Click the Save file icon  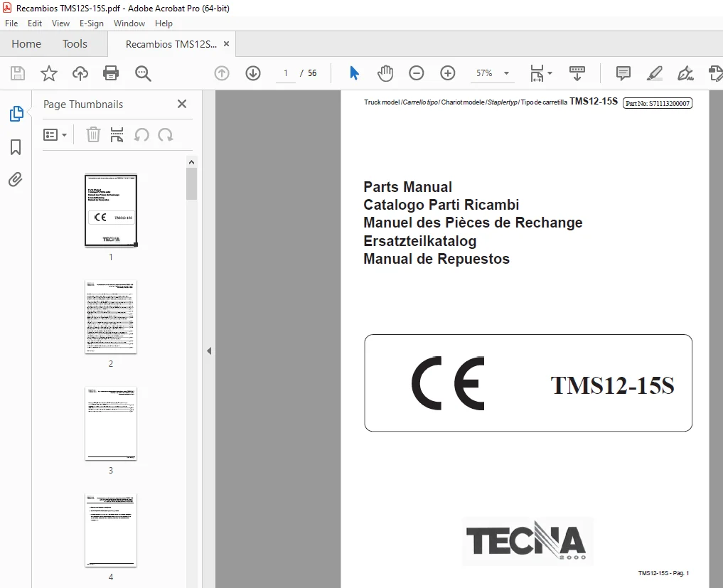coord(18,73)
